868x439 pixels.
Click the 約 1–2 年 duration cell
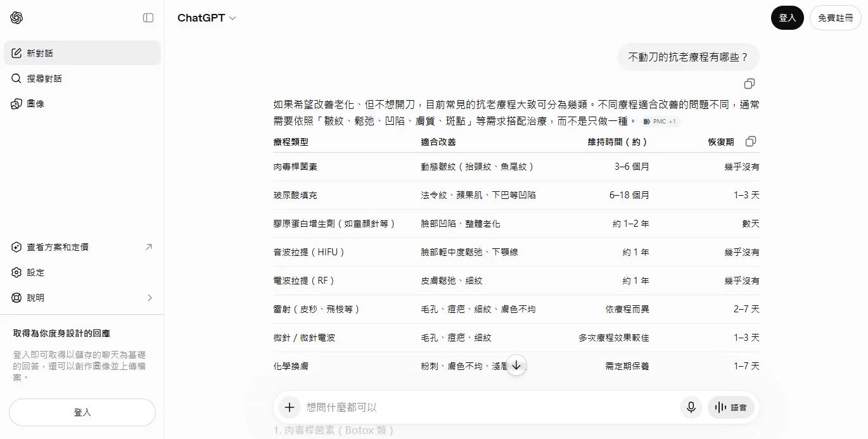pos(631,224)
